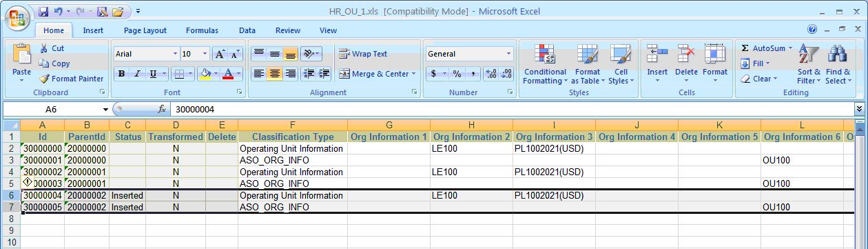
Task: Cut the selected cells
Action: [52, 48]
